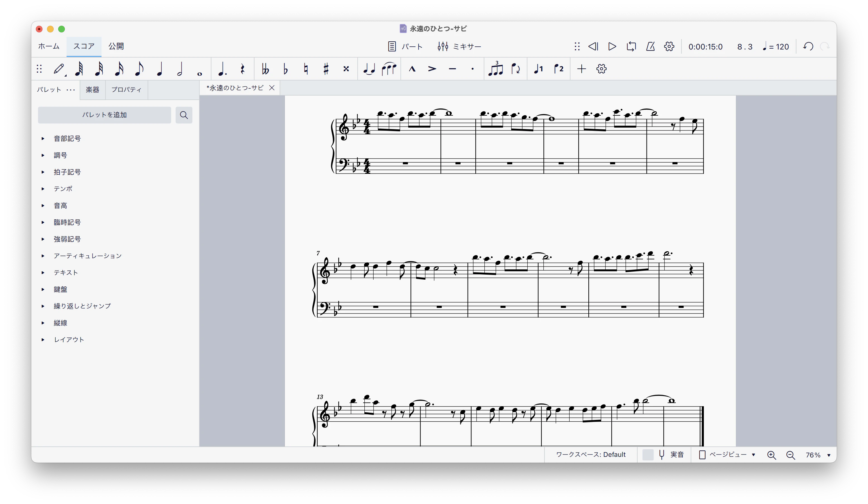Search palettes with magnifier button
Screen dimensions: 868x504
pos(184,115)
